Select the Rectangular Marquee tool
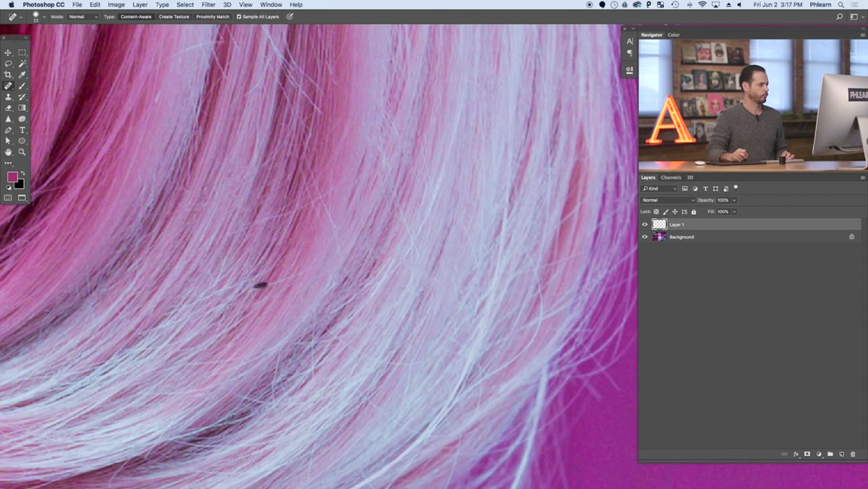The width and height of the screenshot is (868, 489). (22, 53)
